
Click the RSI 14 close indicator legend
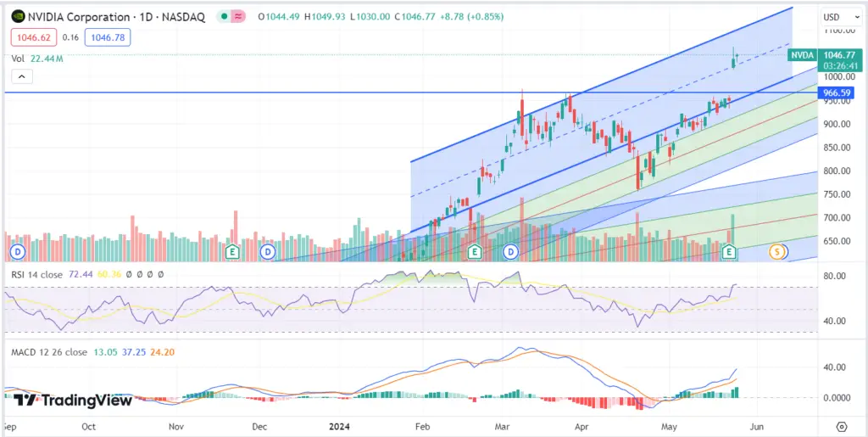tap(36, 274)
